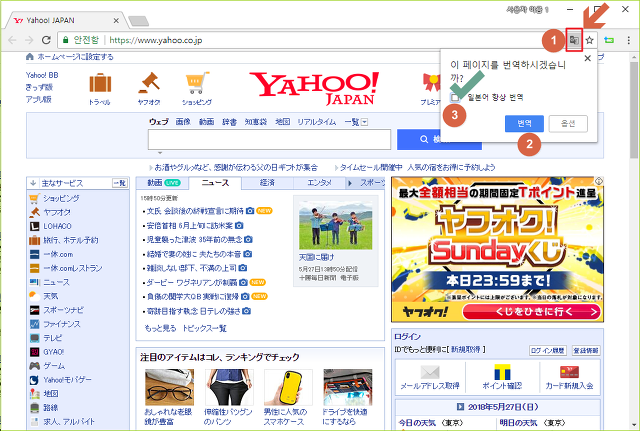
Task: Open the もっと見る link under news
Action: point(160,329)
